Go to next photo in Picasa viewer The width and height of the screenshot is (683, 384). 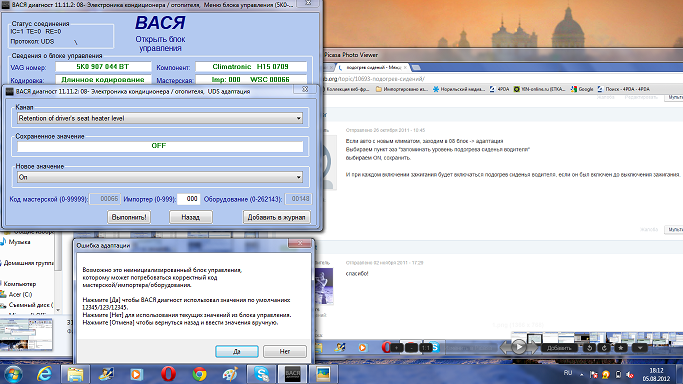(x=532, y=347)
